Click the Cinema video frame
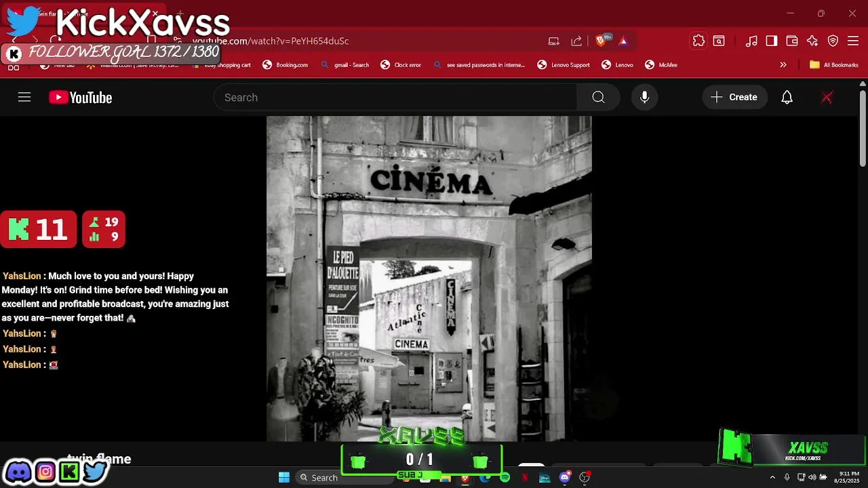The image size is (868, 488). (x=429, y=279)
